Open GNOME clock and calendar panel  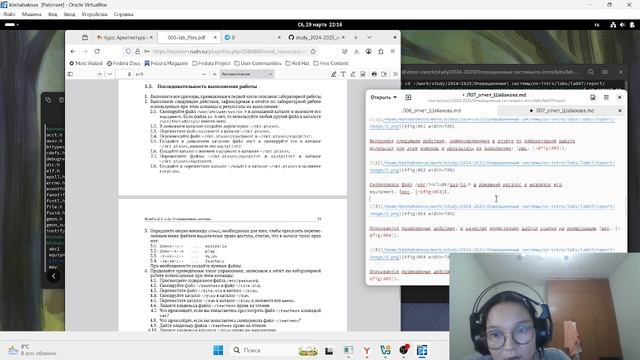point(320,24)
